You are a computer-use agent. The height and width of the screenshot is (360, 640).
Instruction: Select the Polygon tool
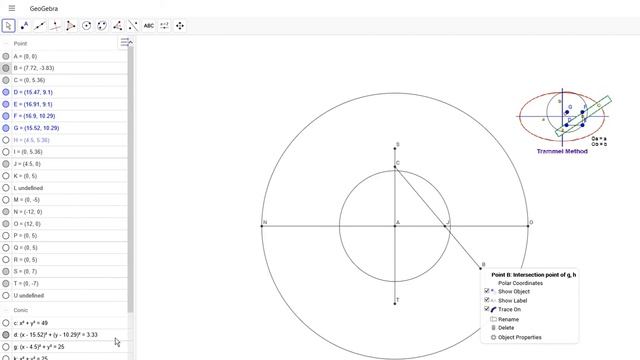71,26
